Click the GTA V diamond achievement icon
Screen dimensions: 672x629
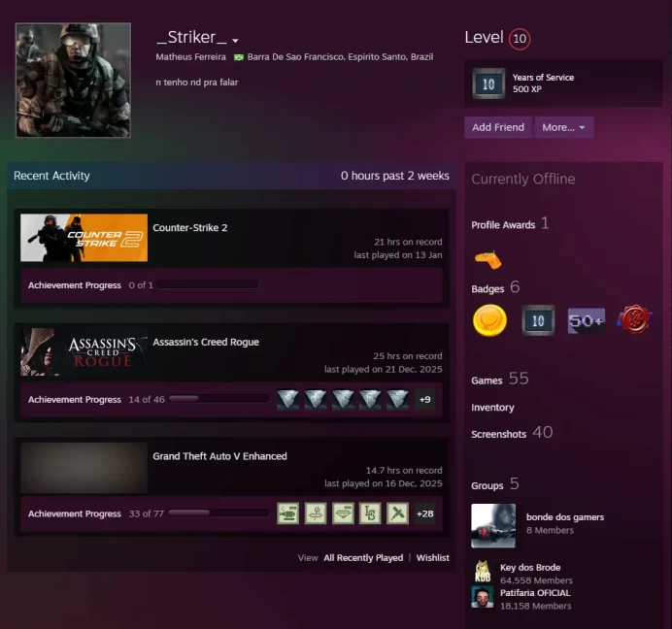tap(343, 513)
